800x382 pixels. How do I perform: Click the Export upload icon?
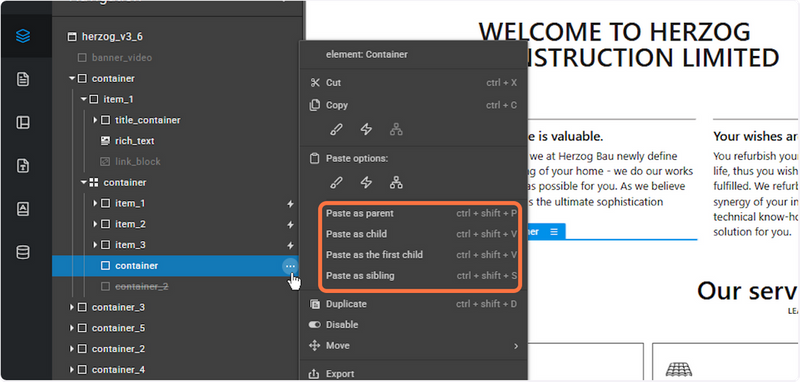coord(315,374)
